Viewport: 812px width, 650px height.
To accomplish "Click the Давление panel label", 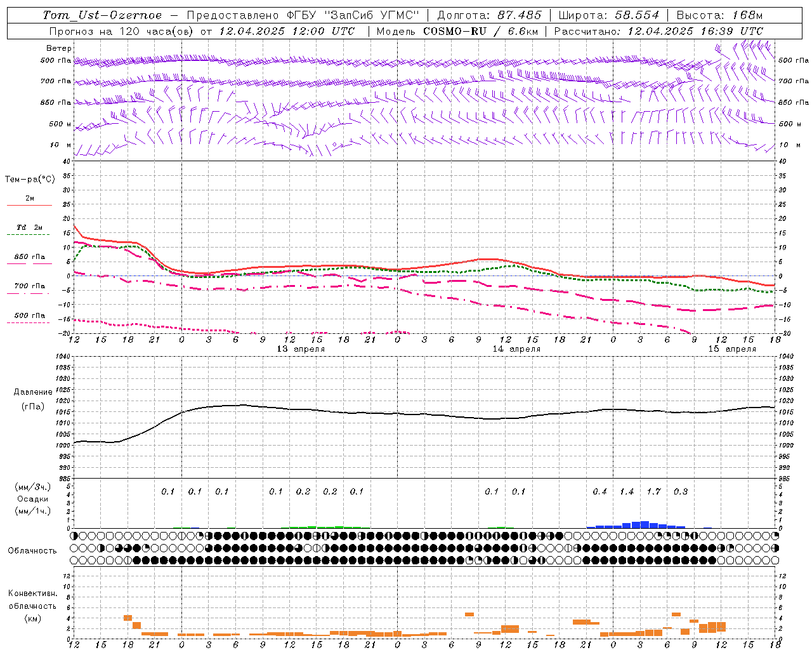I will coord(33,392).
